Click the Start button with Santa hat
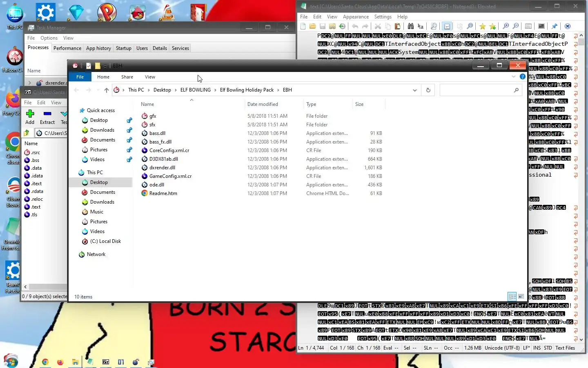 11,361
